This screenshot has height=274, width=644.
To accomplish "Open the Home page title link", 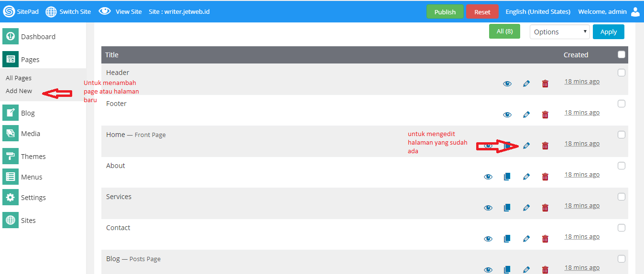I will [x=116, y=135].
